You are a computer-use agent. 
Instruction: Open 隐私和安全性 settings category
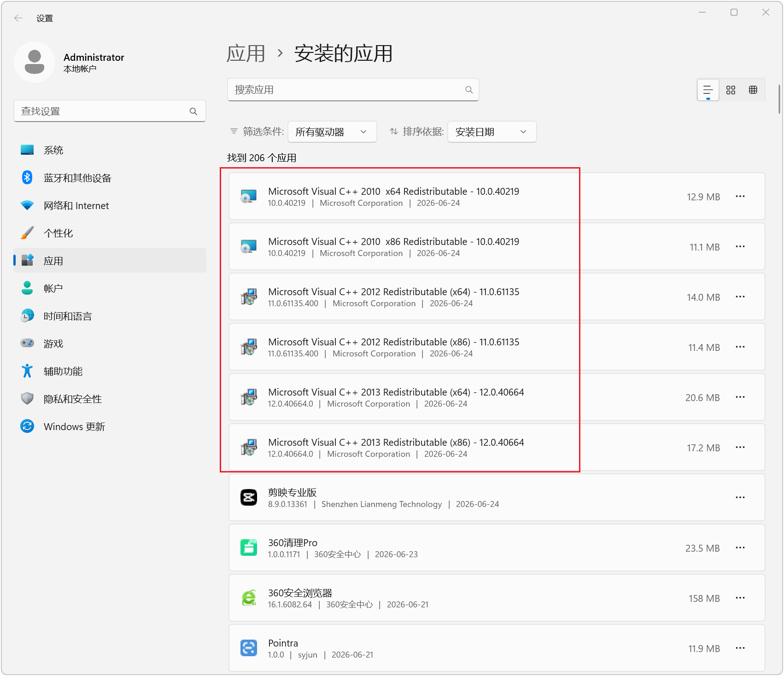pos(110,399)
